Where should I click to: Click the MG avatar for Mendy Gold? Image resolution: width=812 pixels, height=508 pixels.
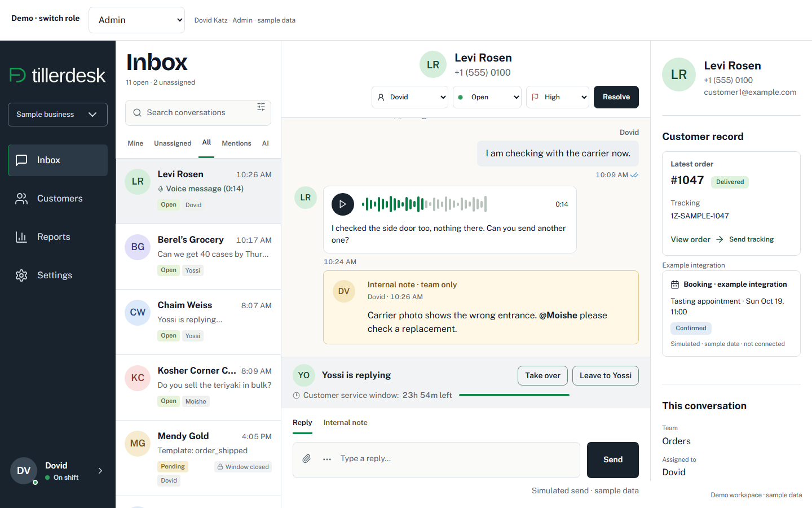tap(138, 443)
